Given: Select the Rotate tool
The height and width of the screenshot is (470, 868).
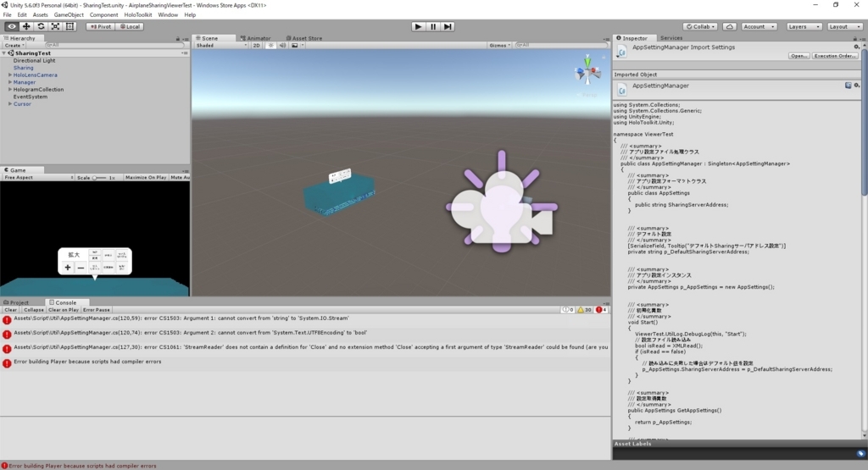Looking at the screenshot, I should point(41,26).
